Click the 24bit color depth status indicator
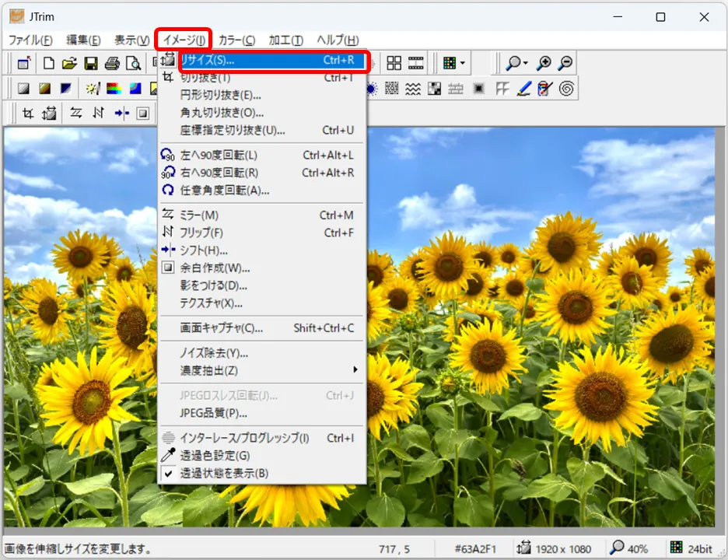The width and height of the screenshot is (728, 560). coord(691,548)
